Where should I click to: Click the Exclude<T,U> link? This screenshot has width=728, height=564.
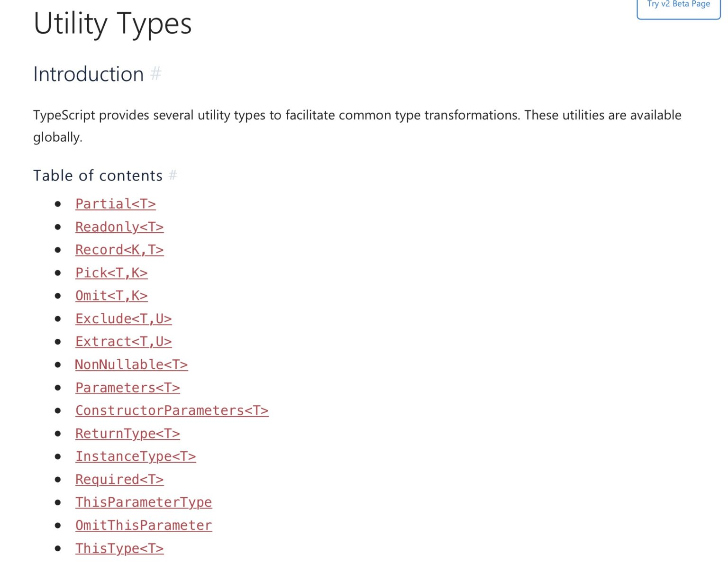pos(123,318)
